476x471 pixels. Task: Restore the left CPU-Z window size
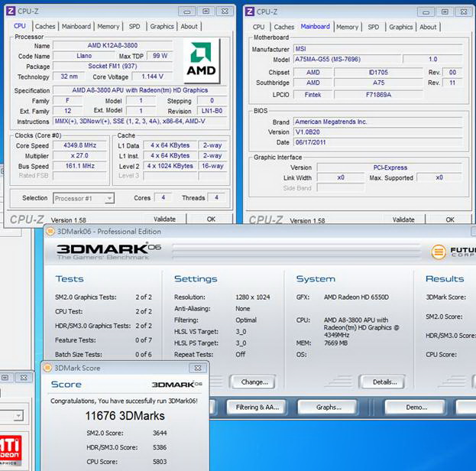pyautogui.click(x=206, y=11)
